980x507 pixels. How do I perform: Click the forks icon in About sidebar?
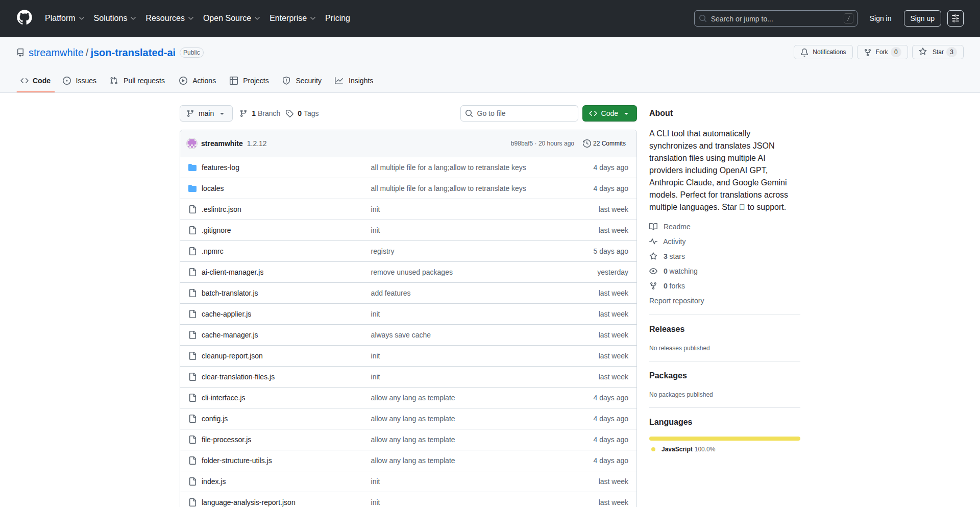coord(653,286)
